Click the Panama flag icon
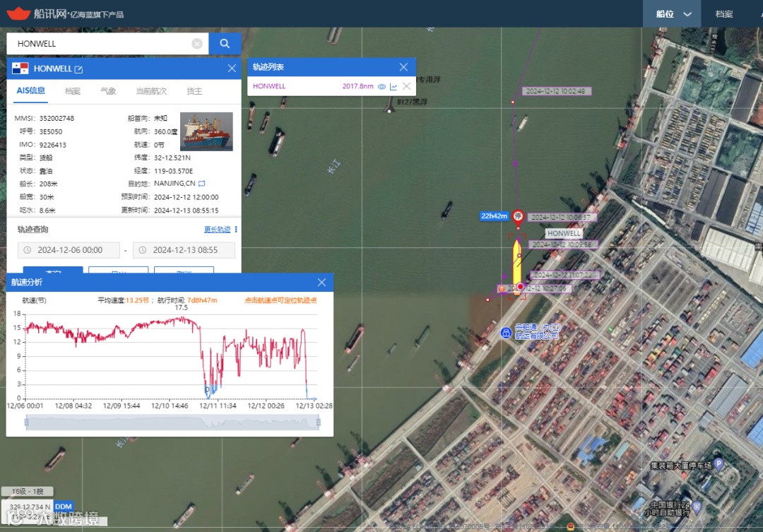 [20, 69]
